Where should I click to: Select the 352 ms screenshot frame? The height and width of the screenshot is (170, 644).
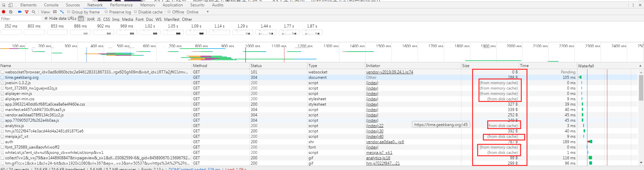pos(11,32)
